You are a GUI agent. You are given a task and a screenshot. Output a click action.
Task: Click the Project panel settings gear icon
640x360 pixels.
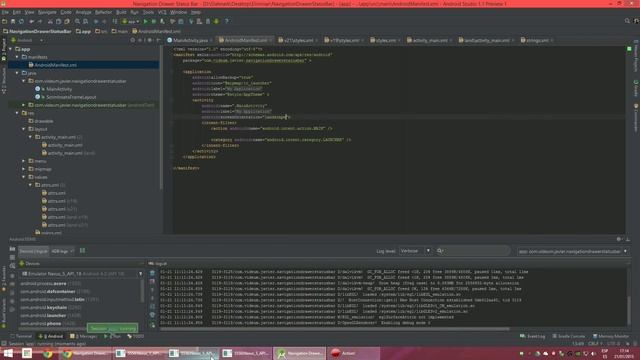[x=149, y=40]
